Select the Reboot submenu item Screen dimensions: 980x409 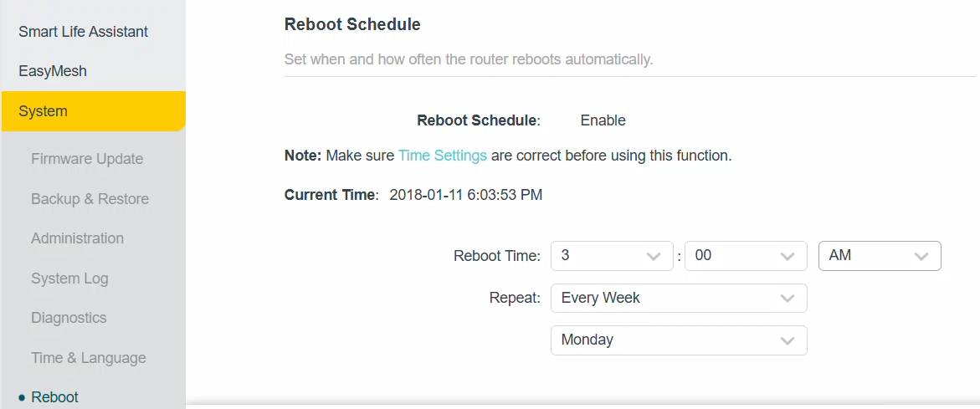click(x=54, y=397)
